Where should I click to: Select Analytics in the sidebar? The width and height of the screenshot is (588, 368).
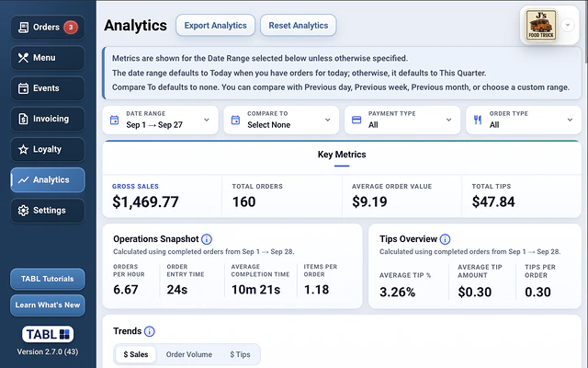point(48,180)
